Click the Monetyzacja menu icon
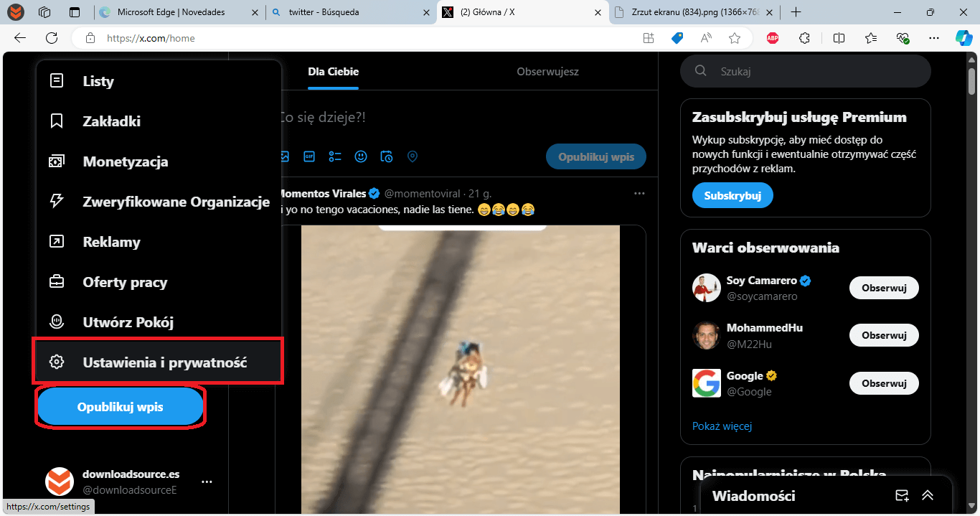980x516 pixels. click(57, 161)
